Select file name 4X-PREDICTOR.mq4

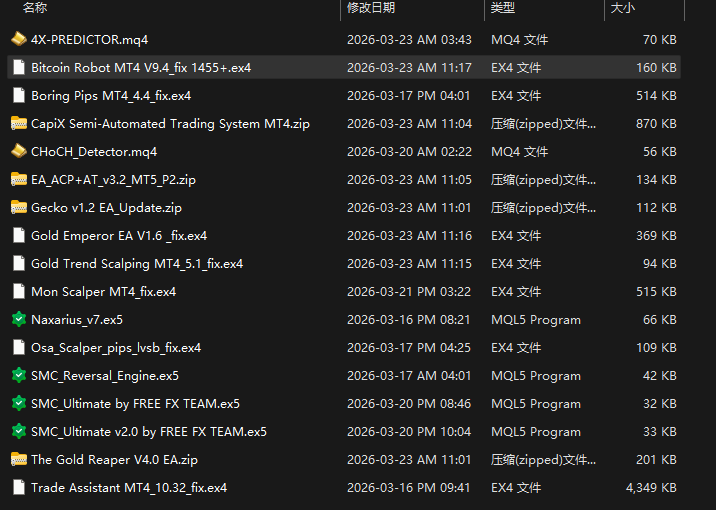pyautogui.click(x=90, y=40)
